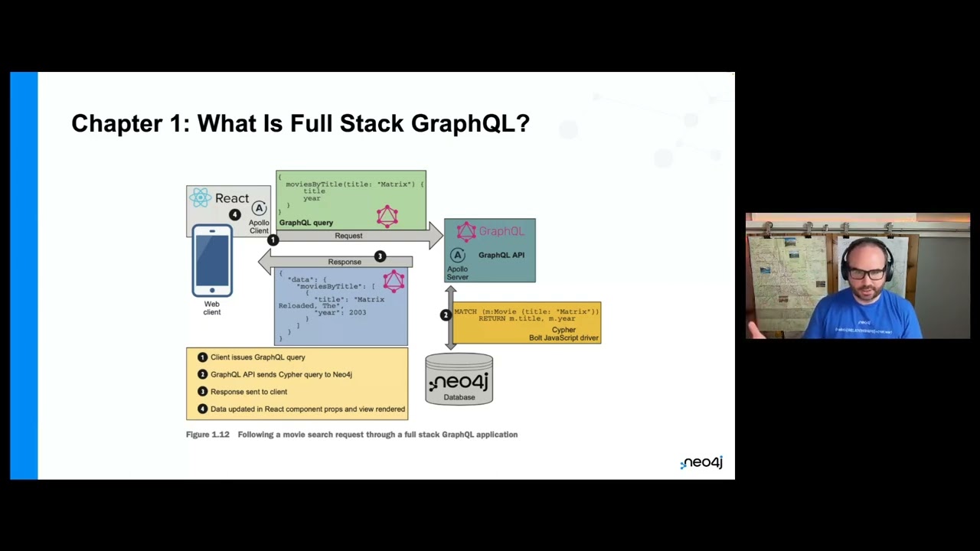Click the GraphQL logo in the blue response box
This screenshot has width=980, height=551.
coord(394,281)
